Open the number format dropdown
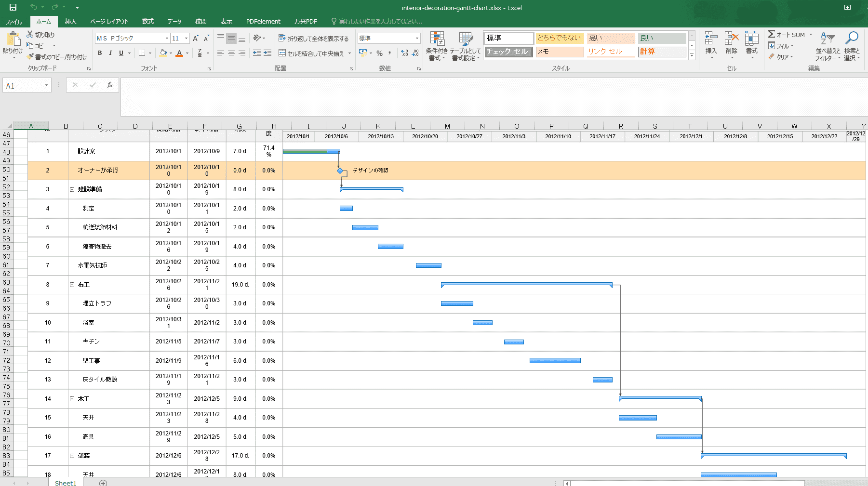868x486 pixels. pos(417,39)
